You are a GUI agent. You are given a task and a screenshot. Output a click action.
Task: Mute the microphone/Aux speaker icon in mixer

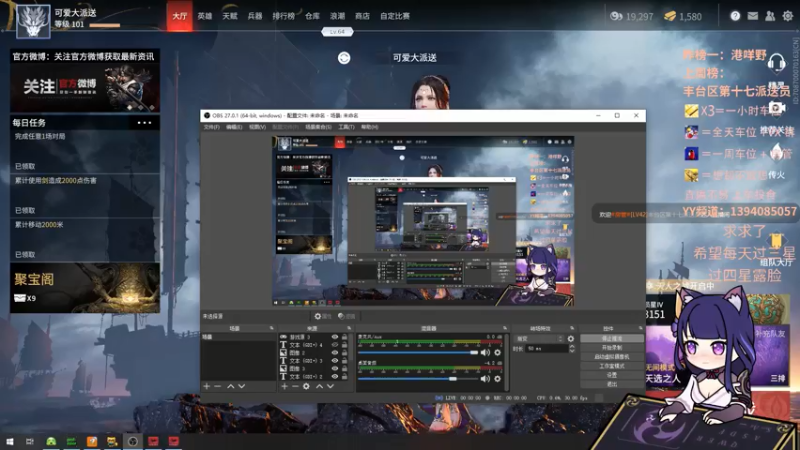(485, 352)
